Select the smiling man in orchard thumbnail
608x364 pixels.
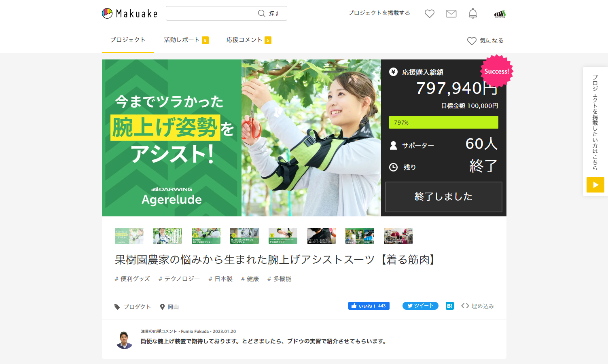(167, 236)
